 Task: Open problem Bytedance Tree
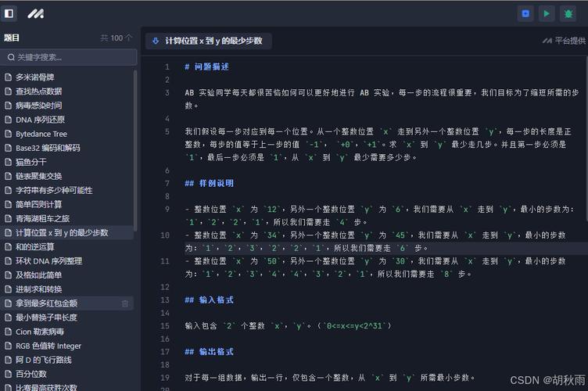click(41, 134)
